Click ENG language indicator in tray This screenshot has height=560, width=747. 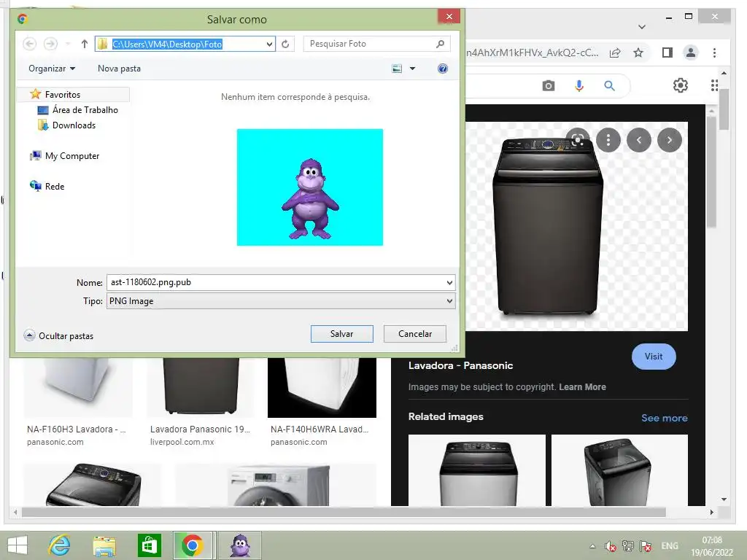coord(670,546)
